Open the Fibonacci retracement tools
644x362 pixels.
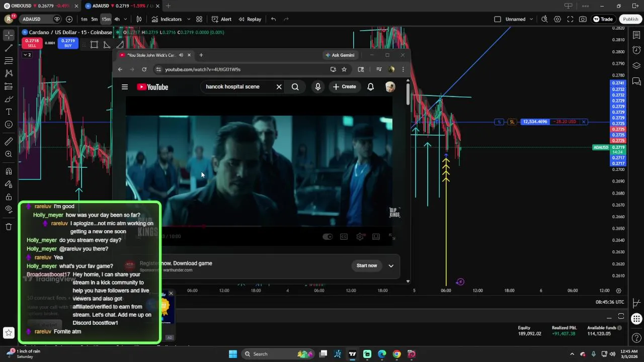pyautogui.click(x=9, y=61)
